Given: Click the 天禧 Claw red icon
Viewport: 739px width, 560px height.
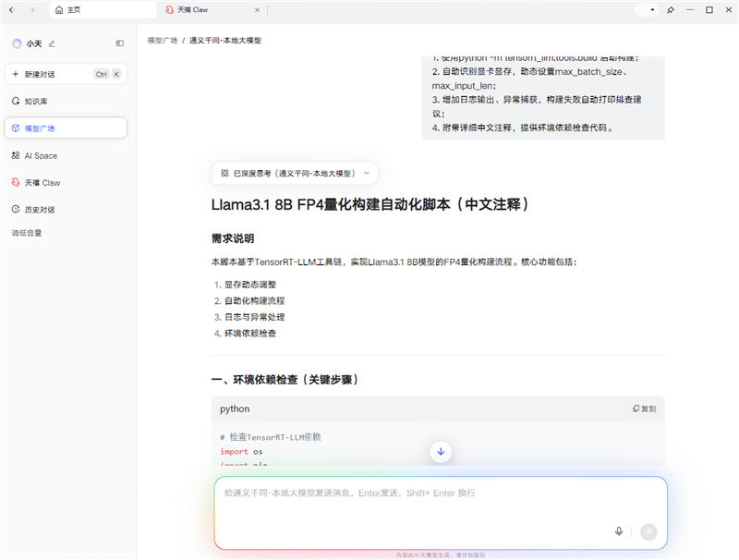Looking at the screenshot, I should [x=16, y=182].
